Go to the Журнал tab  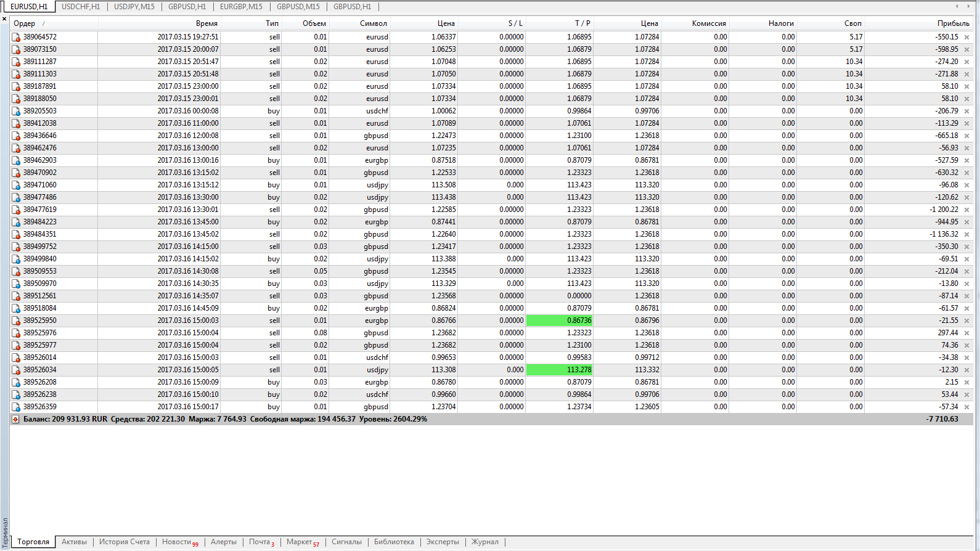485,542
